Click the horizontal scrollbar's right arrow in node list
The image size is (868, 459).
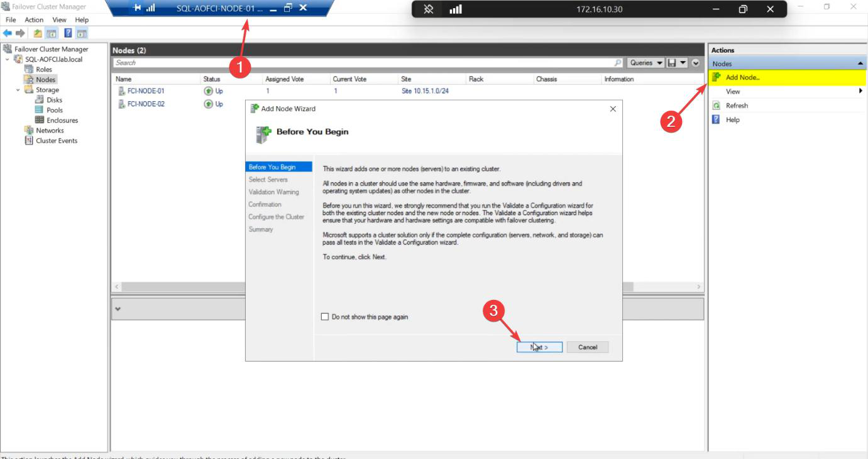(x=698, y=287)
